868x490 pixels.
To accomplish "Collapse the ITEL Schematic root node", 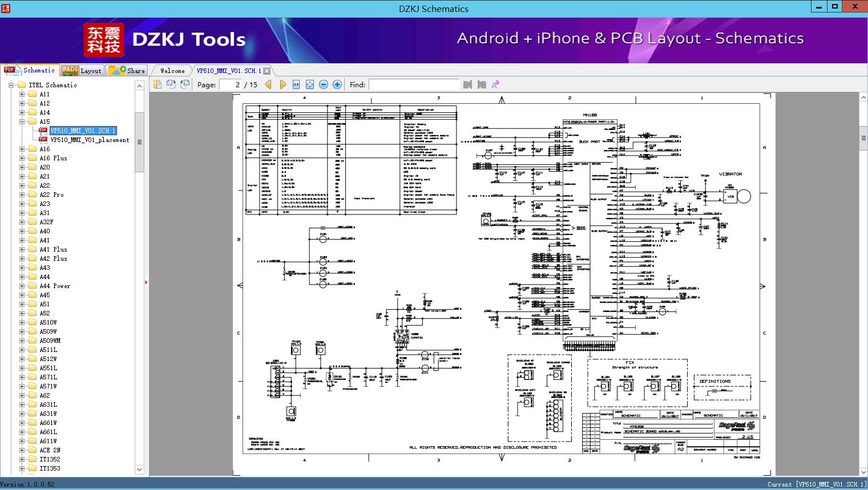I will coord(11,85).
